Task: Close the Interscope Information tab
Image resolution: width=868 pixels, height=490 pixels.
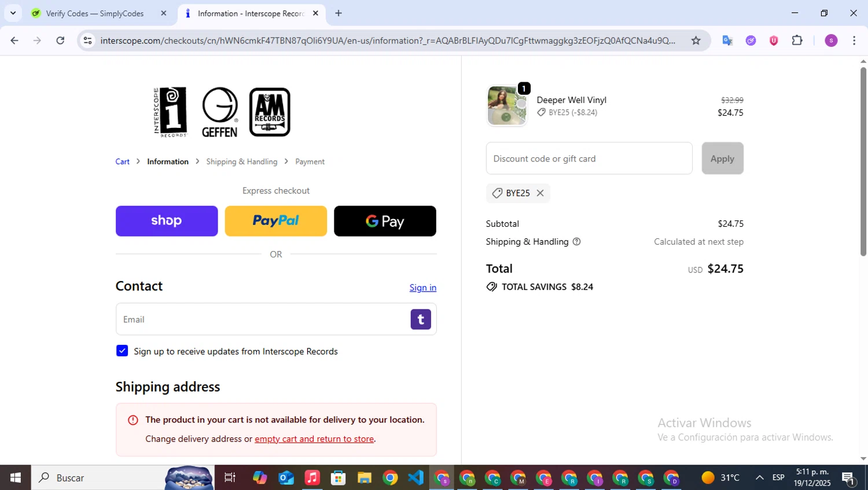Action: coord(315,13)
